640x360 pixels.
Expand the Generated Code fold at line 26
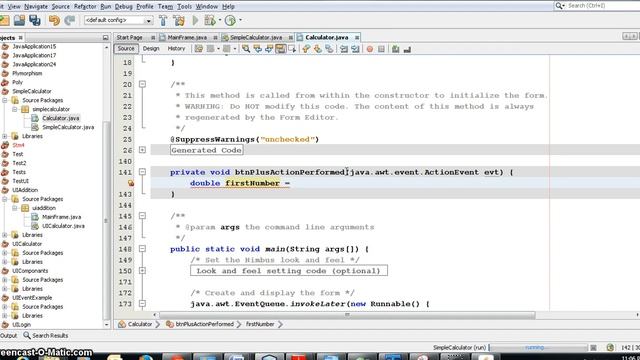142,150
